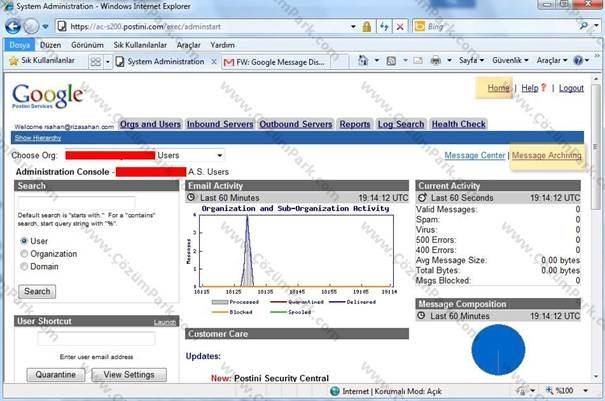Open the Inbound Servers tab
The width and height of the screenshot is (605, 401).
tap(220, 124)
